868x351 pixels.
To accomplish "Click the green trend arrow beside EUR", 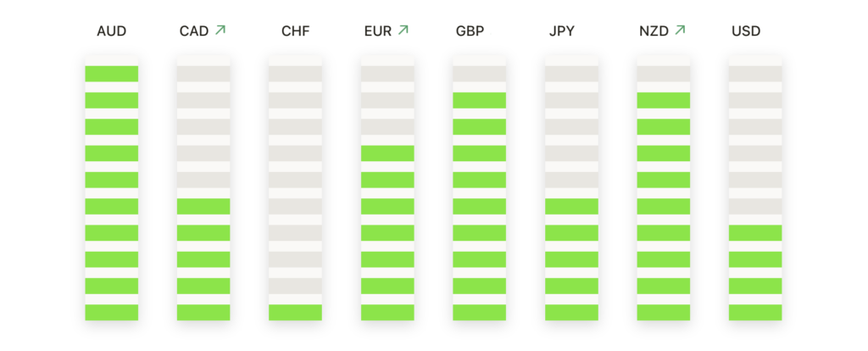I will 403,30.
